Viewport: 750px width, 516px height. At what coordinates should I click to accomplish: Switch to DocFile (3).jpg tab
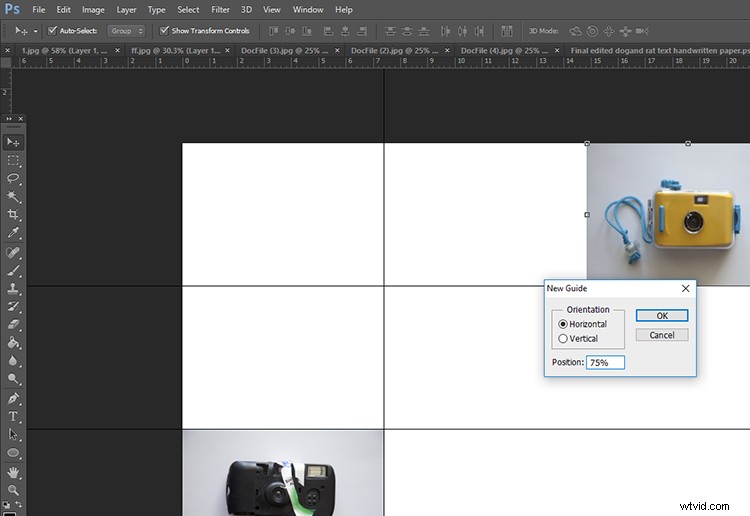click(285, 50)
